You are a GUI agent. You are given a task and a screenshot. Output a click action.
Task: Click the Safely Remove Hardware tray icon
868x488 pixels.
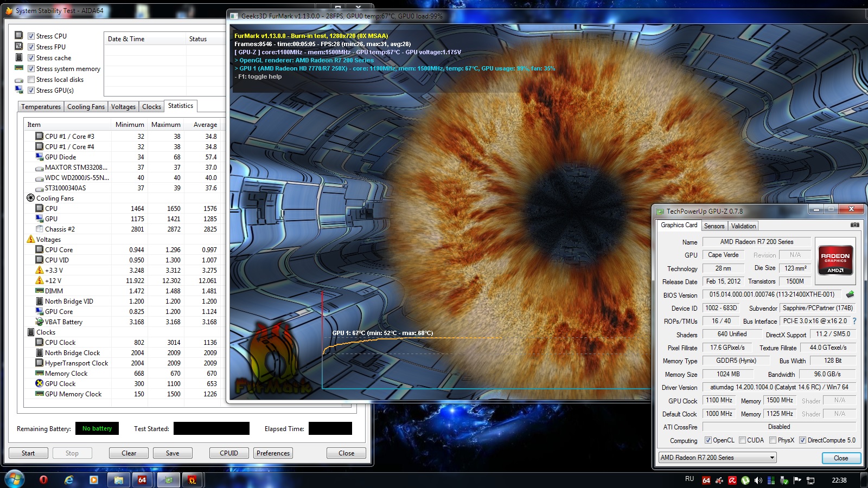pyautogui.click(x=784, y=480)
